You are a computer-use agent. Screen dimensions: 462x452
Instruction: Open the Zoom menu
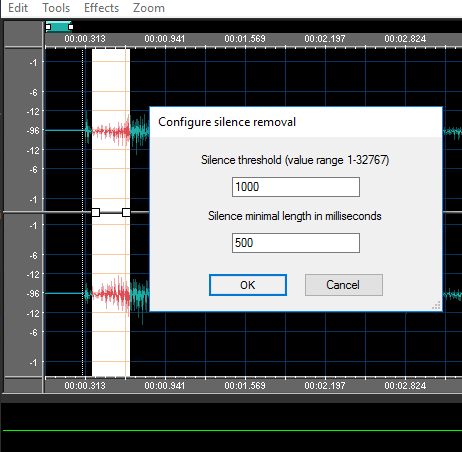pyautogui.click(x=149, y=8)
